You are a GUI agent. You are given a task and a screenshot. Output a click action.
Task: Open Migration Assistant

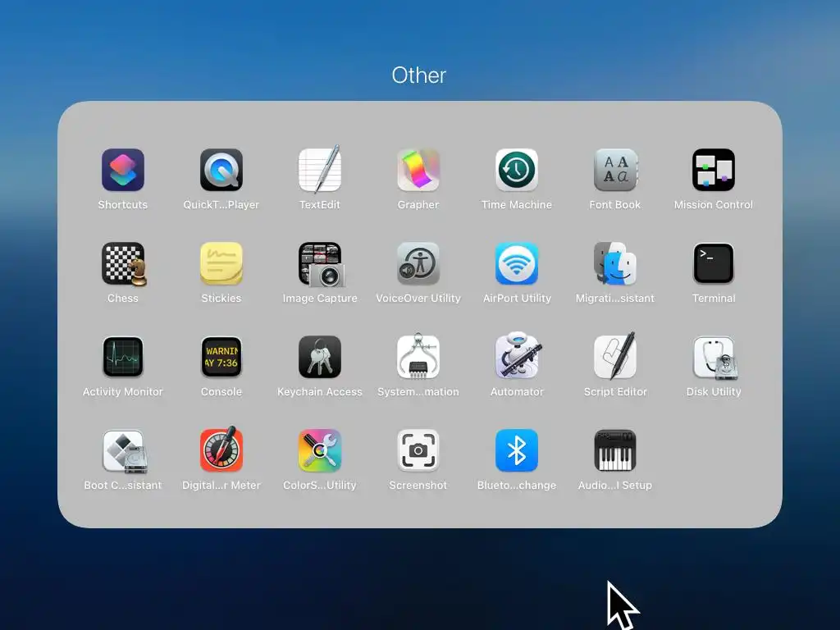click(615, 263)
